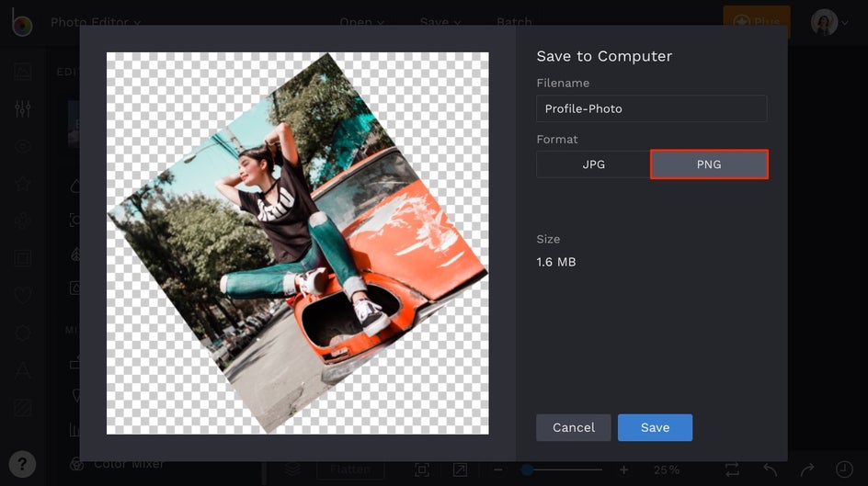
Task: Open the layers stack icon in bottom bar
Action: (292, 469)
